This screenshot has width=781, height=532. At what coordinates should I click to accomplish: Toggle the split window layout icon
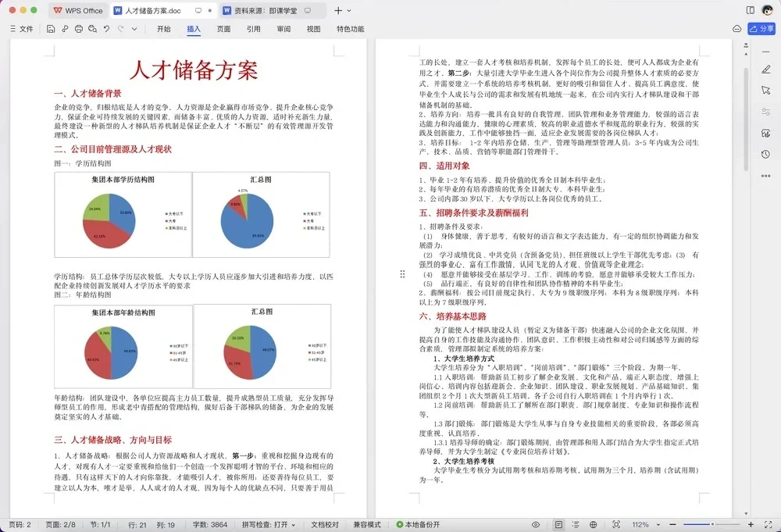[751, 10]
